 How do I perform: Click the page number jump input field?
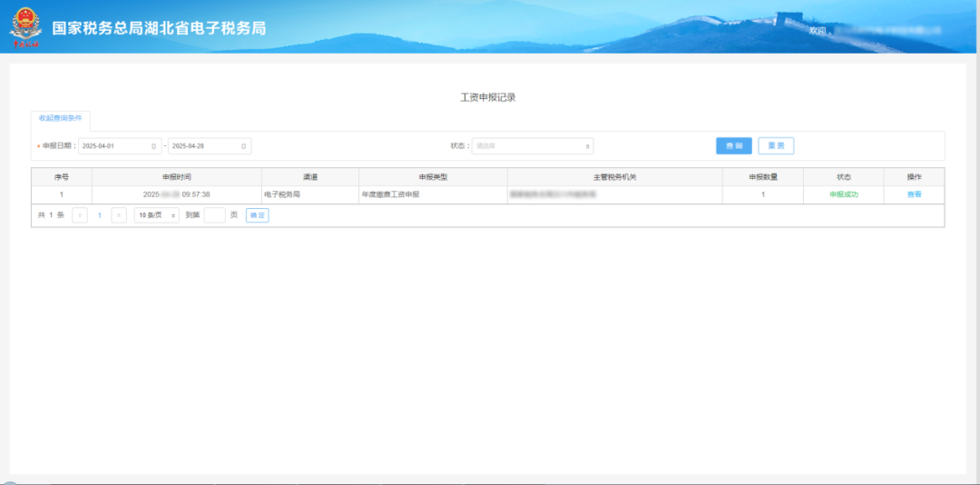pos(214,215)
